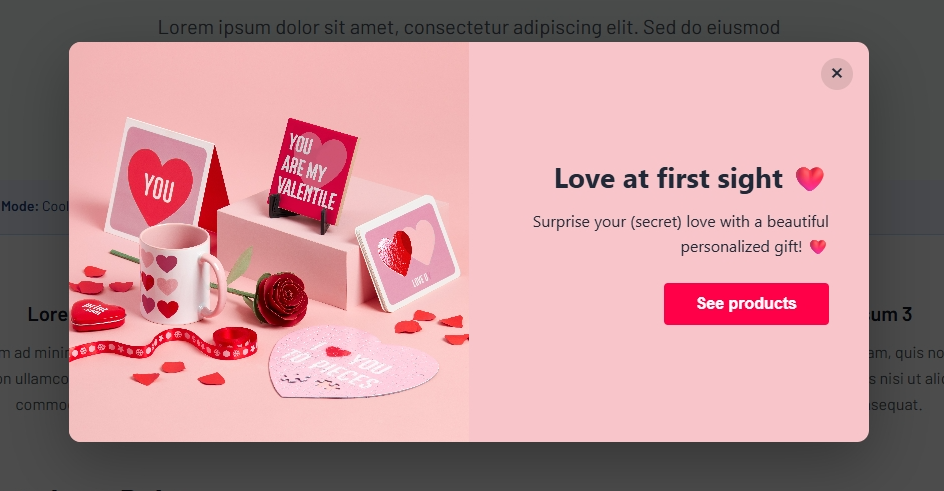Click the red heart-shaped tin box
Screen dimensions: 944x491
[98, 315]
